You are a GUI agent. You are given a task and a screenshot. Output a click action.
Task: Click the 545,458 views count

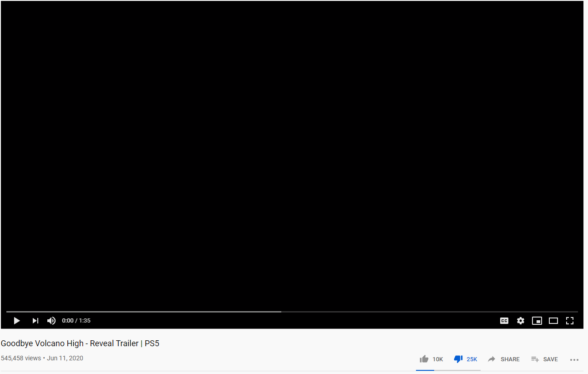click(21, 359)
